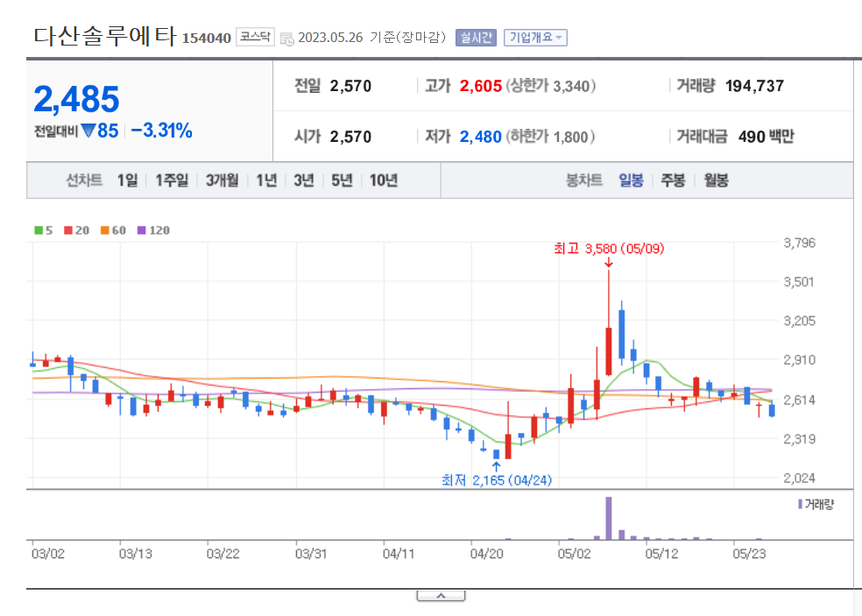Switch to the 월봉 monthly candle chart
This screenshot has height=616, width=862.
coord(716,180)
